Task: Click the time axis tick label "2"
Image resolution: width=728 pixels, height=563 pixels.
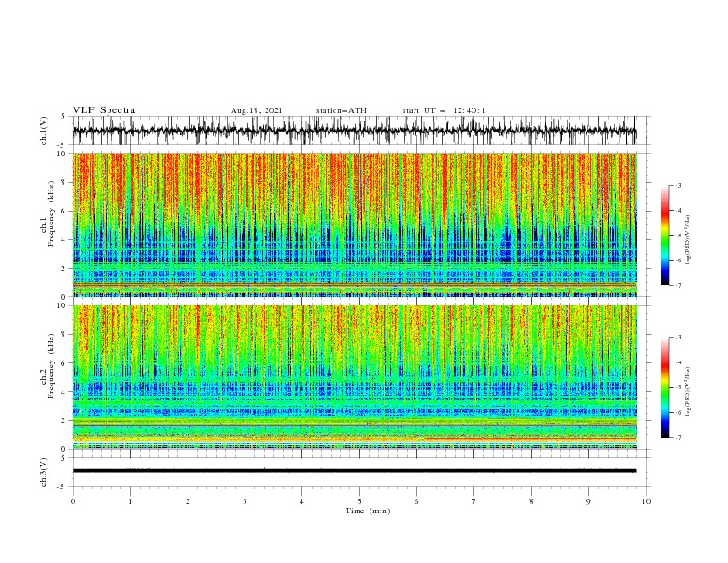Action: pos(188,501)
